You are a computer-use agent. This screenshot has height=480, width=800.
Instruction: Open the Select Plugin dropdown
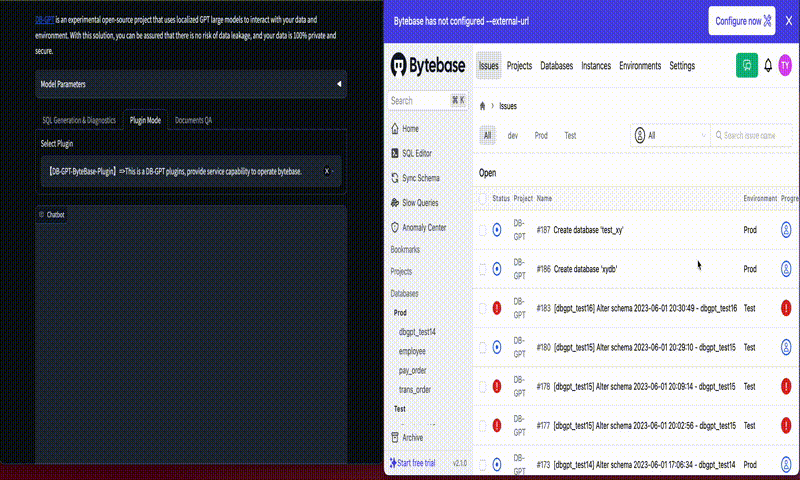point(190,171)
